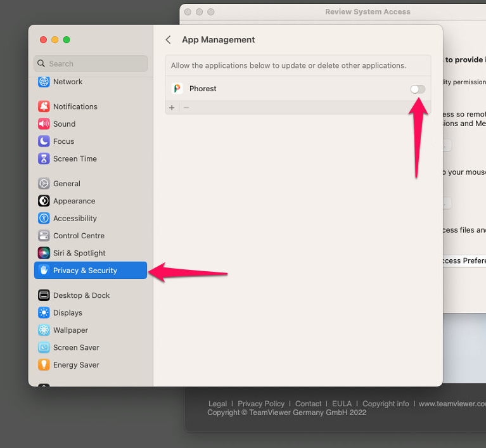The width and height of the screenshot is (486, 448).
Task: Open the Privacy Policy link
Action: pyautogui.click(x=261, y=404)
